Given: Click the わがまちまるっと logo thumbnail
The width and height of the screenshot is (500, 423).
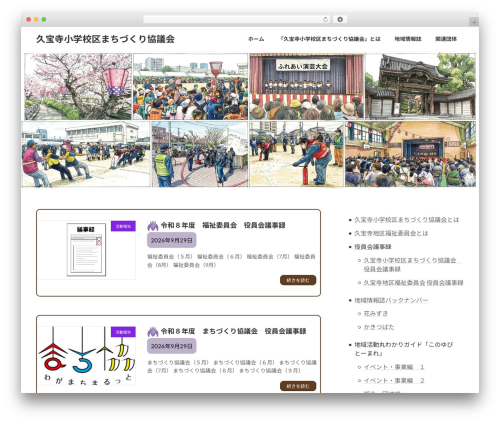Looking at the screenshot, I should point(87,356).
